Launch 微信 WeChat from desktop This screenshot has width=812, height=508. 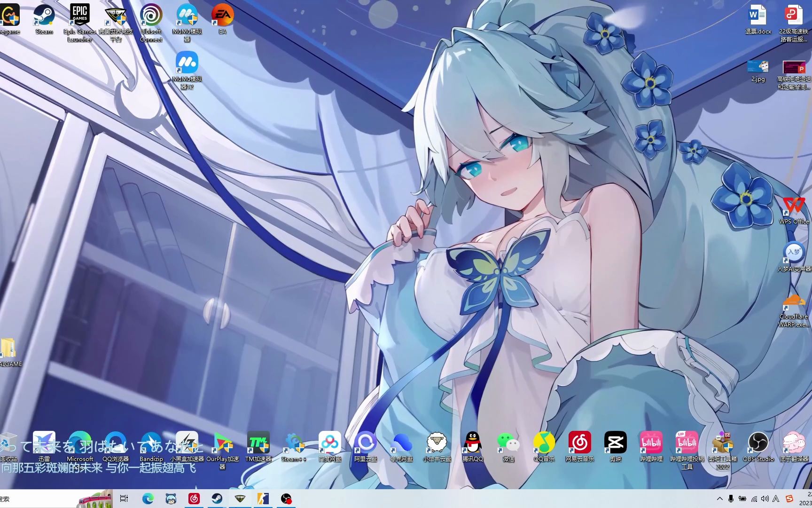(508, 446)
